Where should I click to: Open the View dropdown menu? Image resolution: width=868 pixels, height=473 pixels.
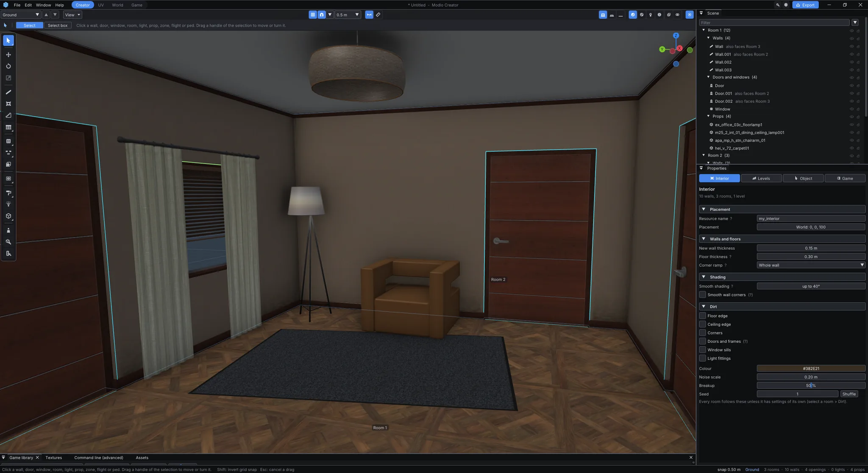click(x=72, y=15)
